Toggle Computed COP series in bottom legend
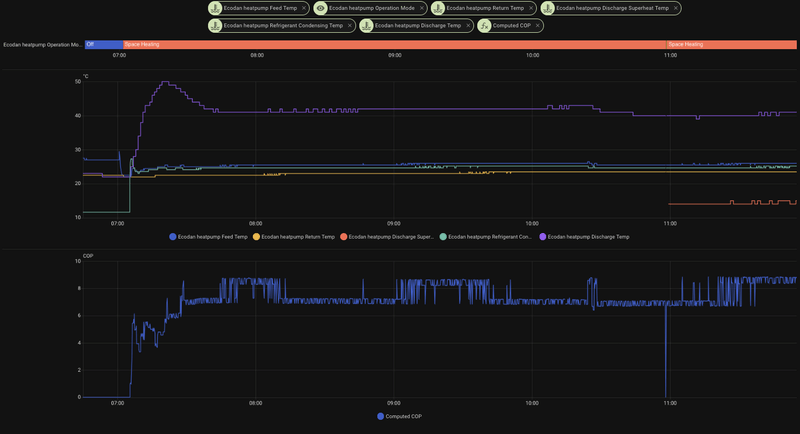800x434 pixels. point(399,416)
